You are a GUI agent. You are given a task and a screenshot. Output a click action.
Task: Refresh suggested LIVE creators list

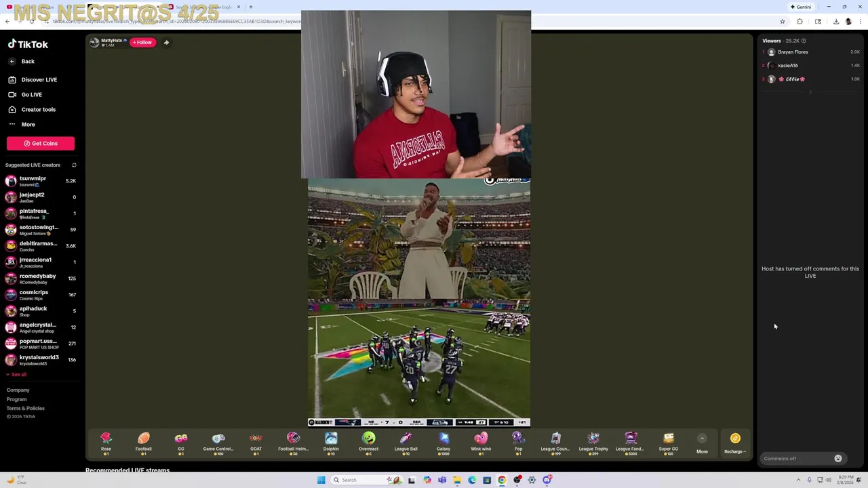pyautogui.click(x=74, y=165)
